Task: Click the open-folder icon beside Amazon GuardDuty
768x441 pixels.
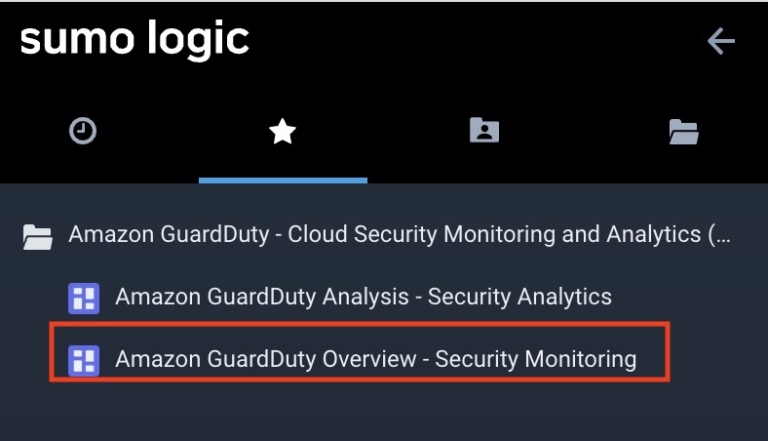Action: pyautogui.click(x=38, y=236)
